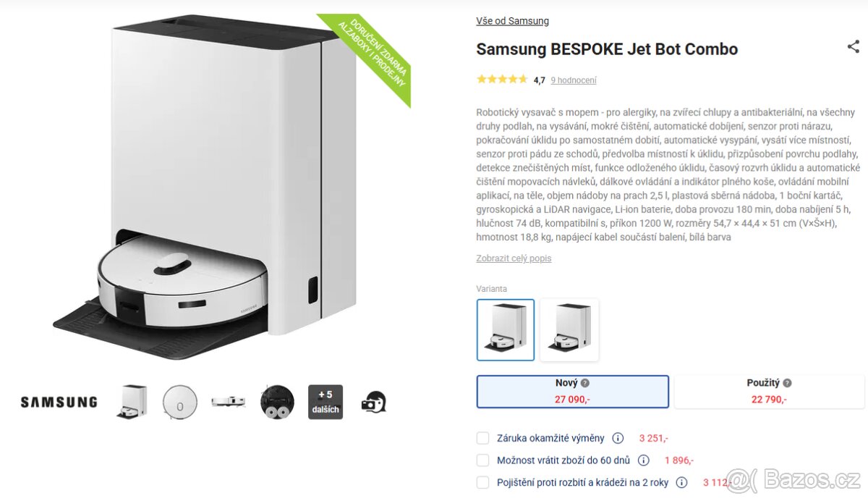Viewport: 868px width, 501px height.
Task: View the robot underside thumbnail
Action: pyautogui.click(x=277, y=402)
